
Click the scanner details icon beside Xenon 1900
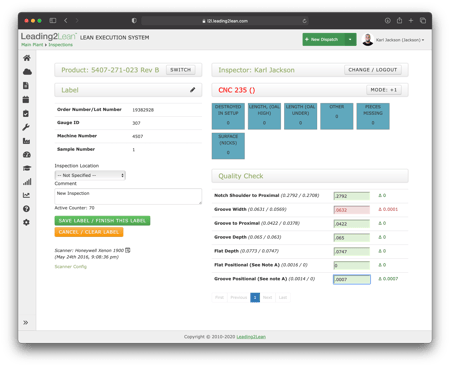[128, 250]
